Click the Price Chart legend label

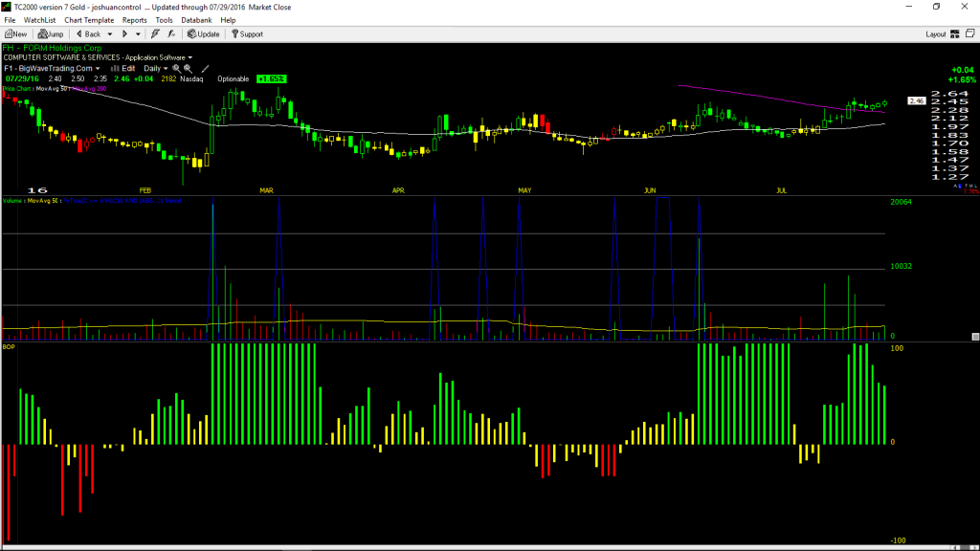click(x=17, y=89)
